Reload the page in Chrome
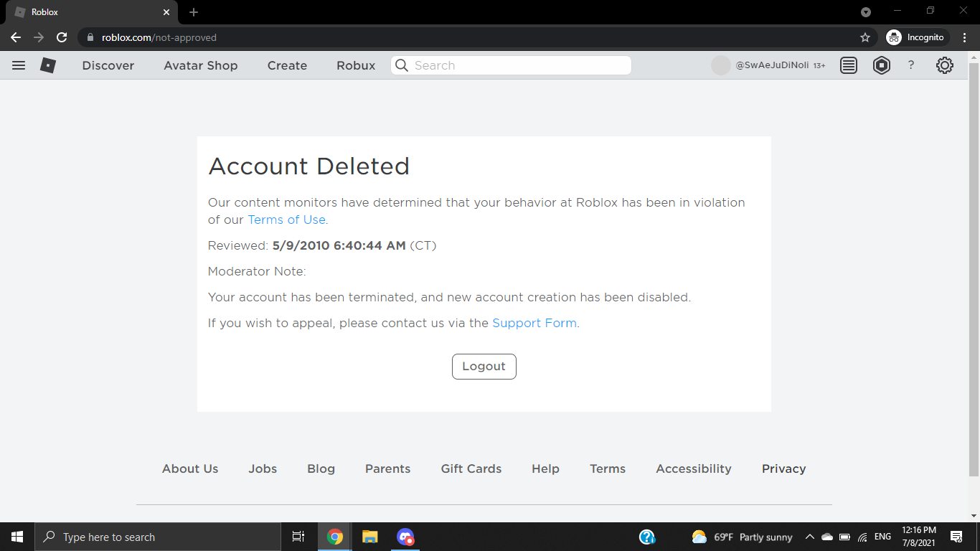The image size is (980, 551). pyautogui.click(x=62, y=37)
